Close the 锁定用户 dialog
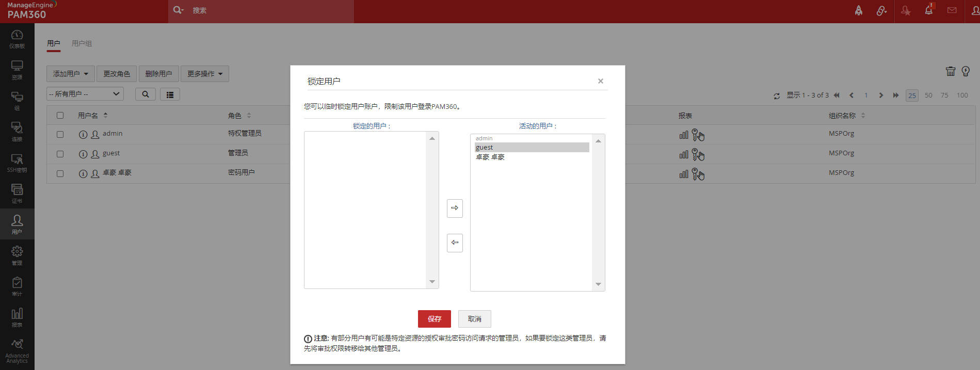Viewport: 980px width, 370px height. click(x=601, y=81)
